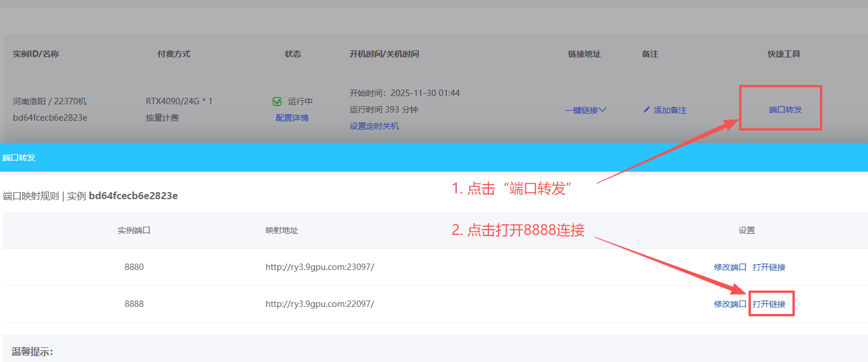The width and height of the screenshot is (868, 362).
Task: Click the green running status icon
Action: click(x=277, y=101)
